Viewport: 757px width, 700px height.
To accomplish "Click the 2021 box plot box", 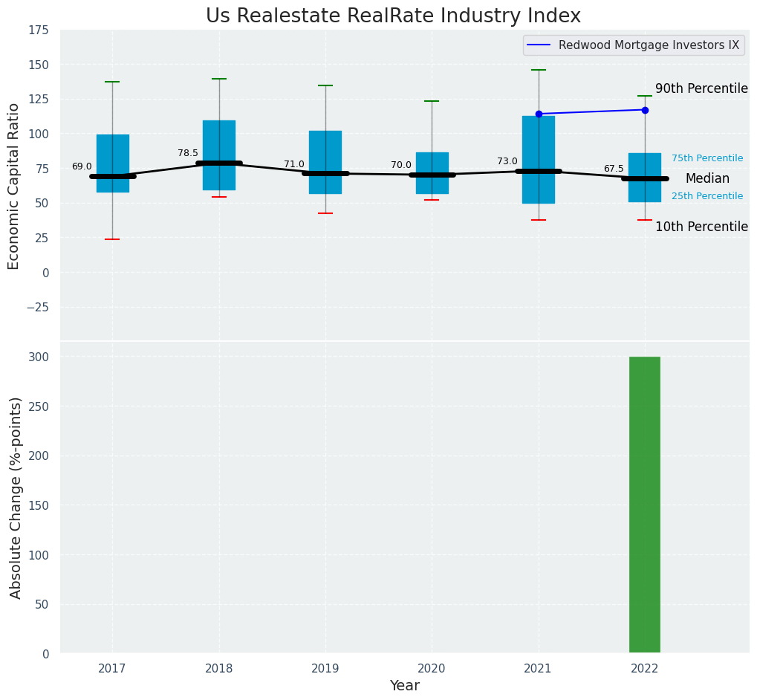I will pyautogui.click(x=539, y=141).
